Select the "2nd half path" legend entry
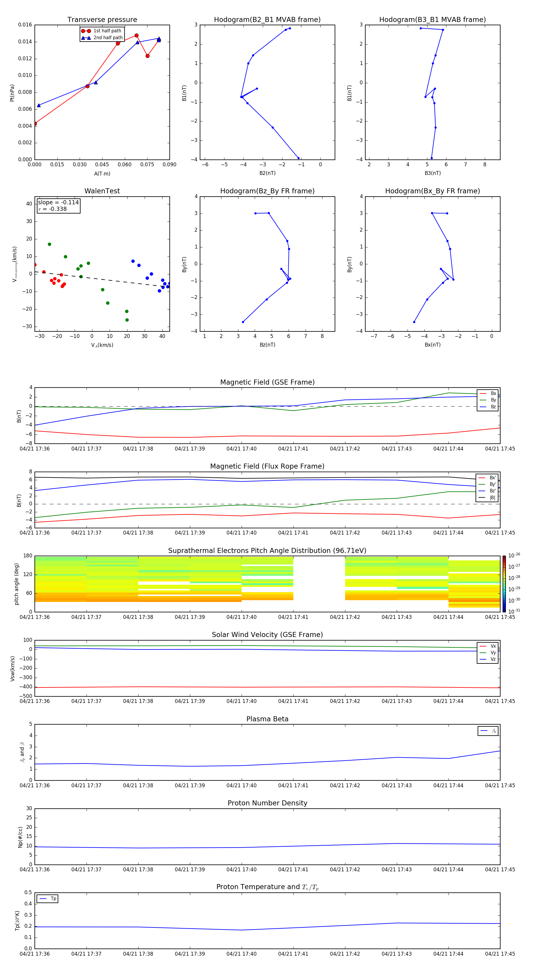This screenshot has height=980, width=535. (x=102, y=38)
